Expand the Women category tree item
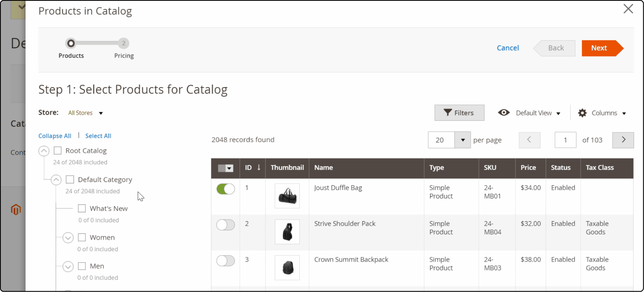This screenshot has height=292, width=644. pos(69,237)
